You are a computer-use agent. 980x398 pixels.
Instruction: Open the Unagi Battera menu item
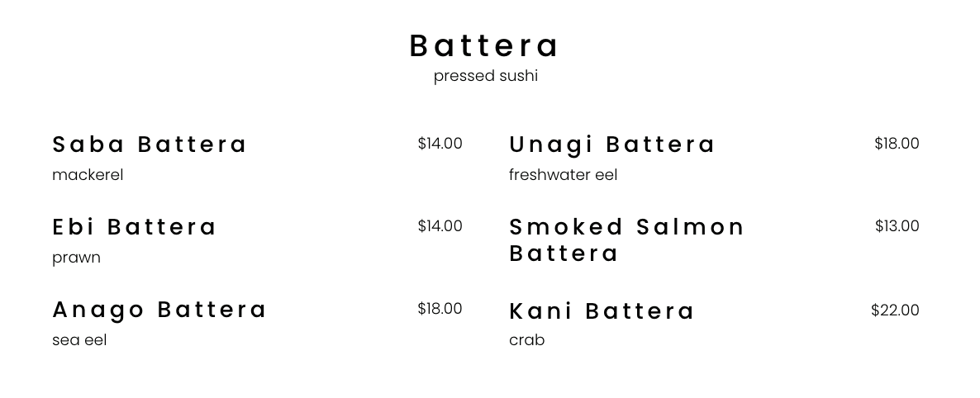point(612,145)
